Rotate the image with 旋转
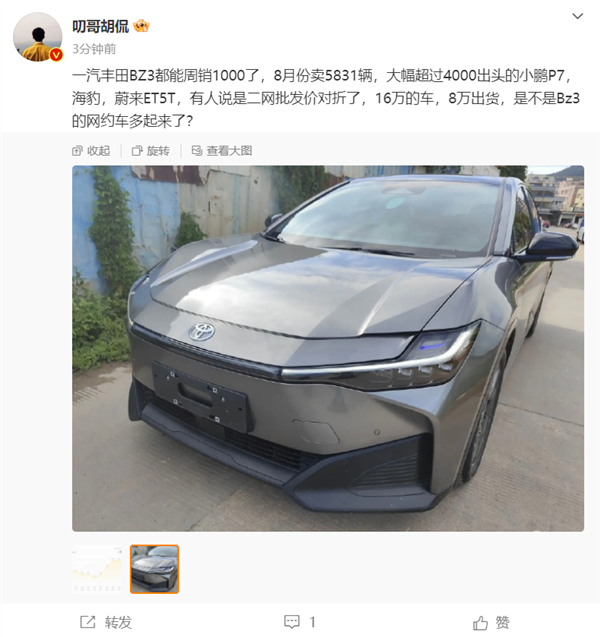 pos(151,151)
